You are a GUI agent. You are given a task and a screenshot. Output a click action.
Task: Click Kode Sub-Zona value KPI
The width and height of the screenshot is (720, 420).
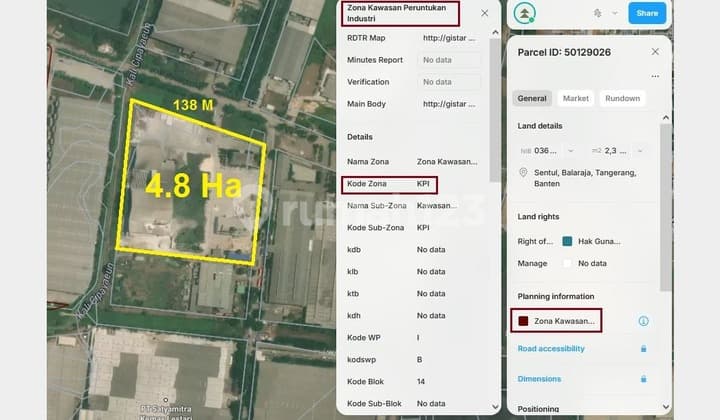point(423,228)
